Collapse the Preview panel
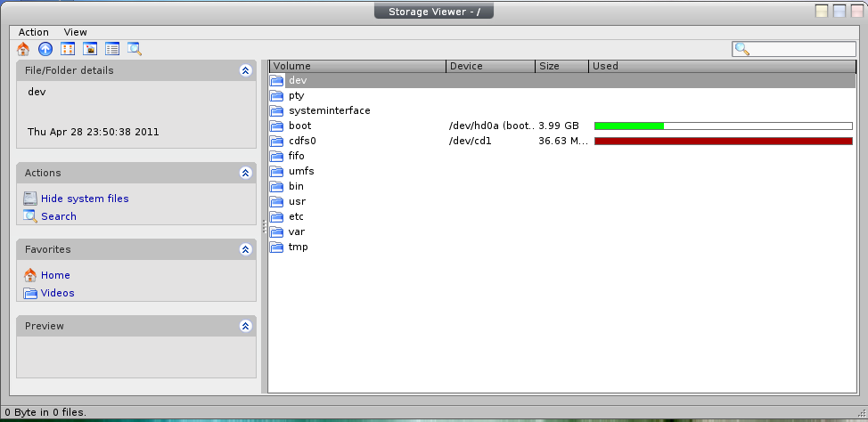 246,326
